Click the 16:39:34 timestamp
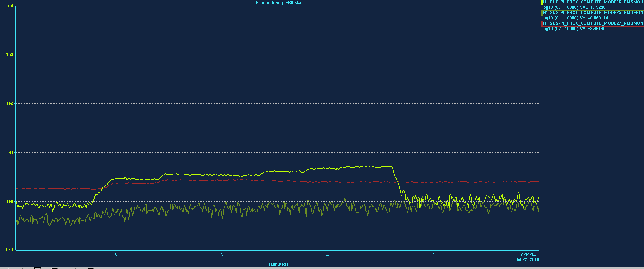The height and width of the screenshot is (269, 644). [x=527, y=255]
